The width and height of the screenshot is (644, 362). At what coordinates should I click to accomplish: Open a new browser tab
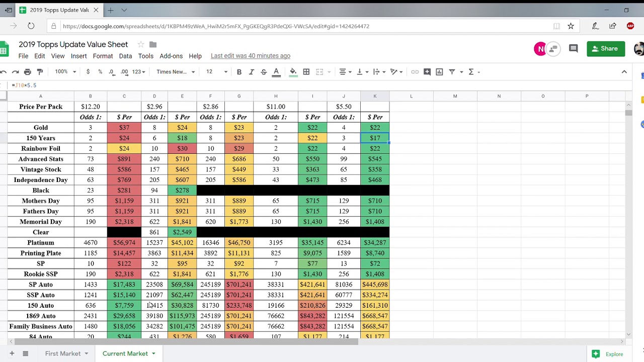click(110, 10)
